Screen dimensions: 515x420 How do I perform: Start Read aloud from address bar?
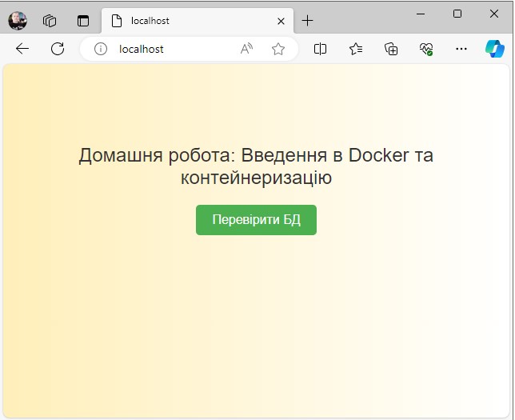[246, 49]
